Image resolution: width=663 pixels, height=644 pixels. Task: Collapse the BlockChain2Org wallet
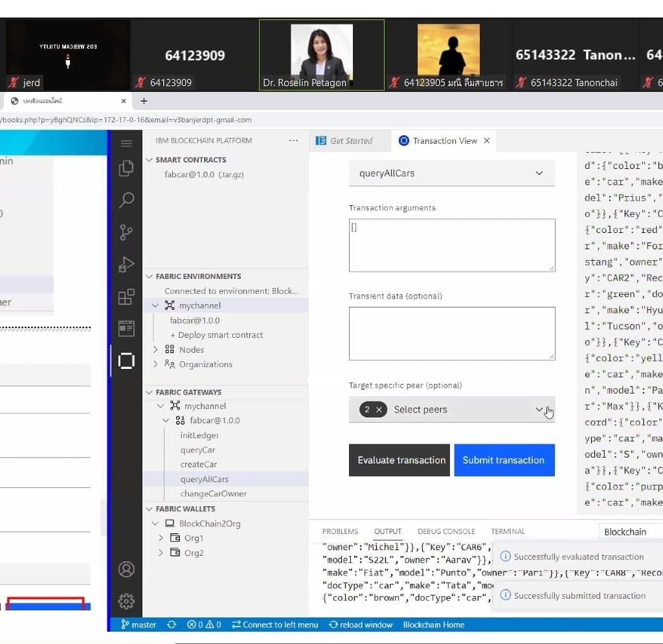[x=155, y=524]
